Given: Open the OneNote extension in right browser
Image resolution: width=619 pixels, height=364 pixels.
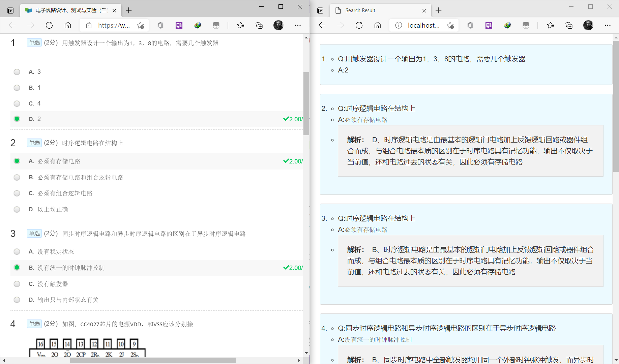Looking at the screenshot, I should pyautogui.click(x=489, y=25).
